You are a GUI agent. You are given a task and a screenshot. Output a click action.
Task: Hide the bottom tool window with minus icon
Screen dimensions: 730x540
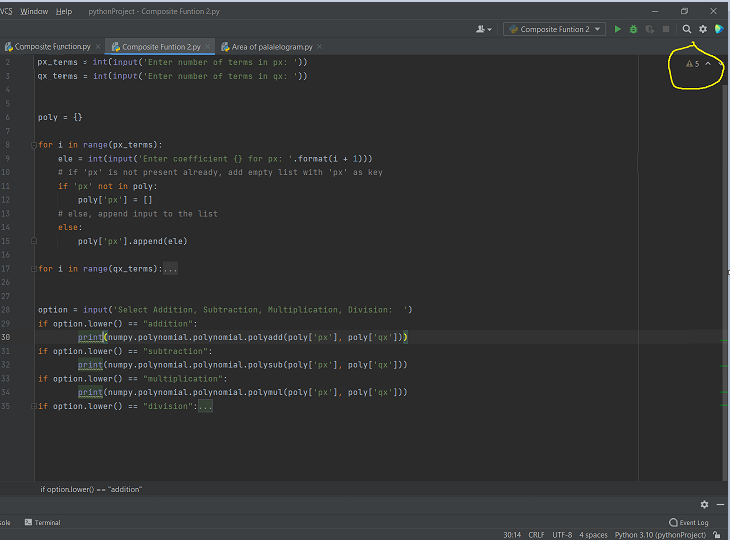[720, 504]
